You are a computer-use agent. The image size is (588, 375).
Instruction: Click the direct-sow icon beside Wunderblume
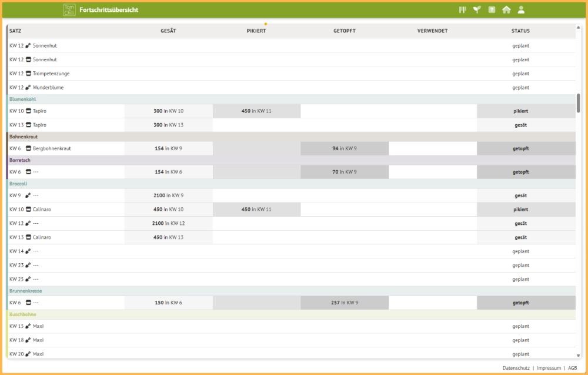point(28,88)
